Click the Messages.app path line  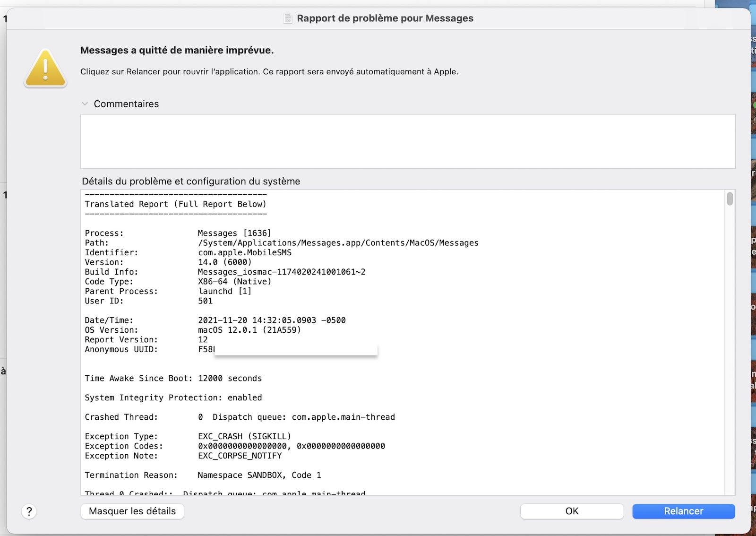pos(338,243)
